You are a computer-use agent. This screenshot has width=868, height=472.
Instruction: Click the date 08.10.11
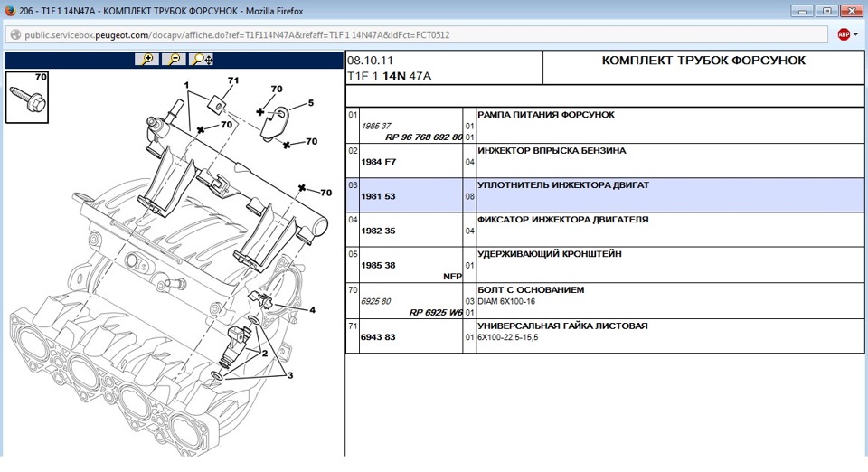coord(371,61)
